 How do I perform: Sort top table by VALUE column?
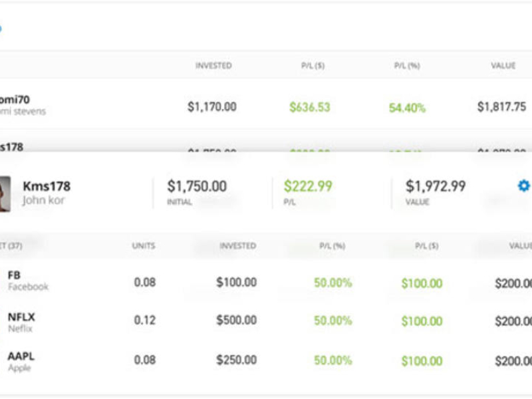pyautogui.click(x=503, y=66)
